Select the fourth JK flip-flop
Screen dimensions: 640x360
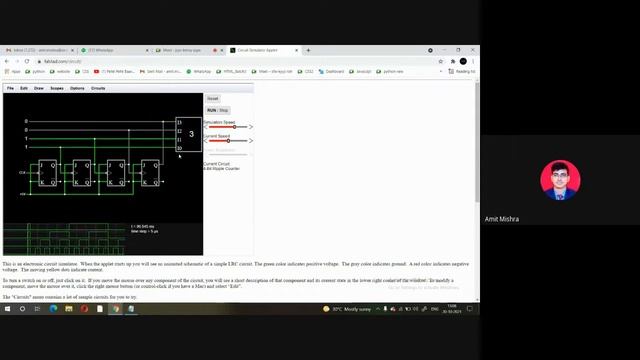tap(150, 173)
